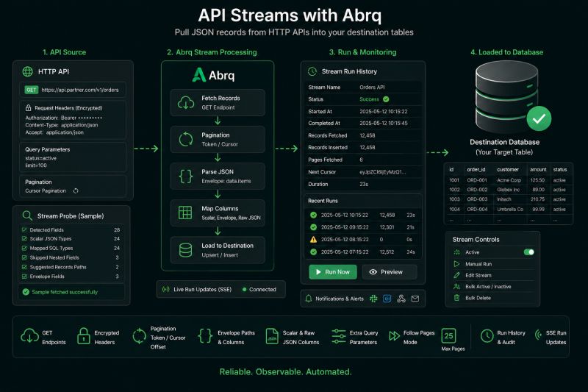Select the ORD-001 table cell
This screenshot has width=588, height=392.
click(x=477, y=180)
